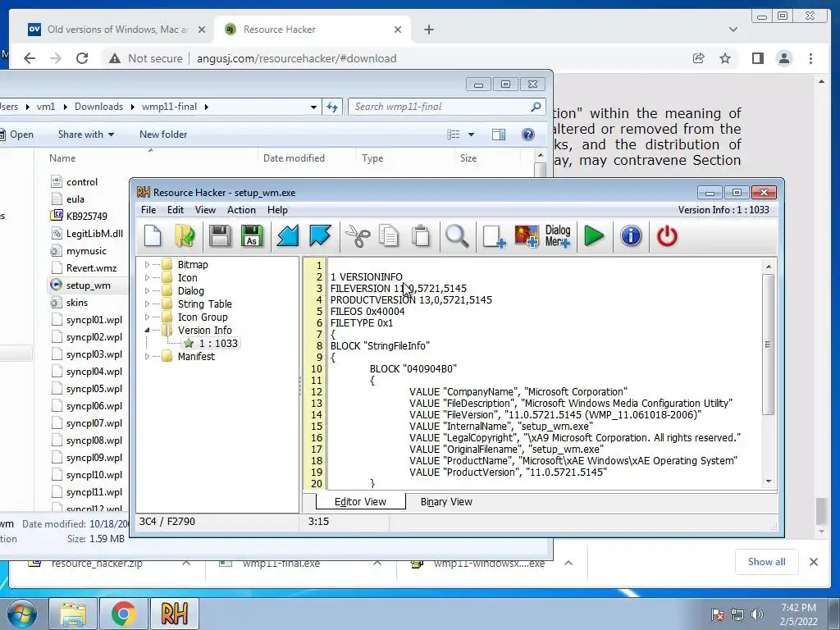Click Open button in Explorer toolbar

click(x=16, y=135)
